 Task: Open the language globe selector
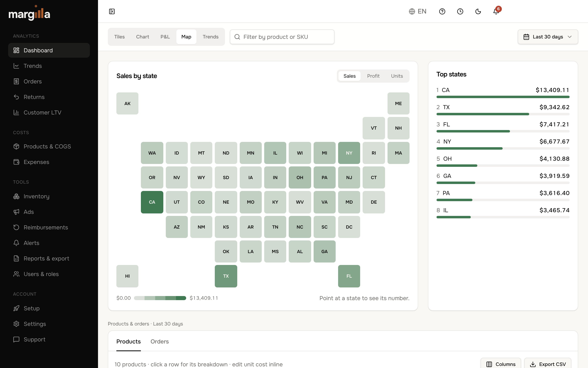418,11
